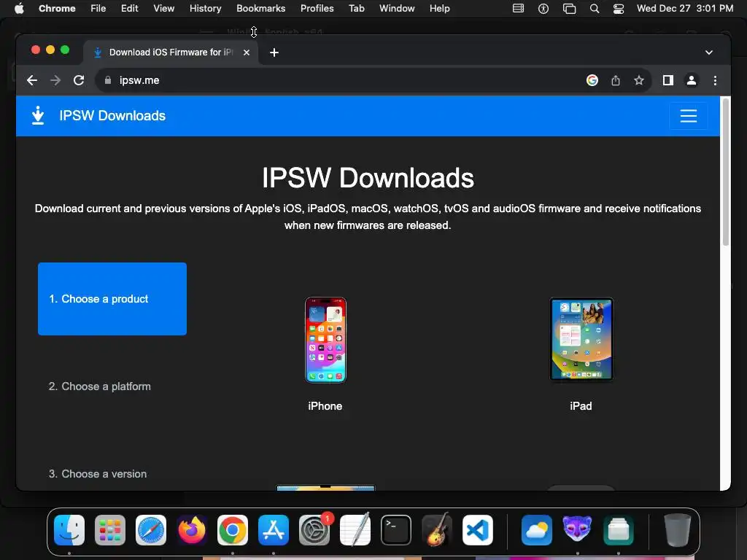Screen dimensions: 747x560
Task: Click step 2. Choose a platform
Action: [99, 386]
